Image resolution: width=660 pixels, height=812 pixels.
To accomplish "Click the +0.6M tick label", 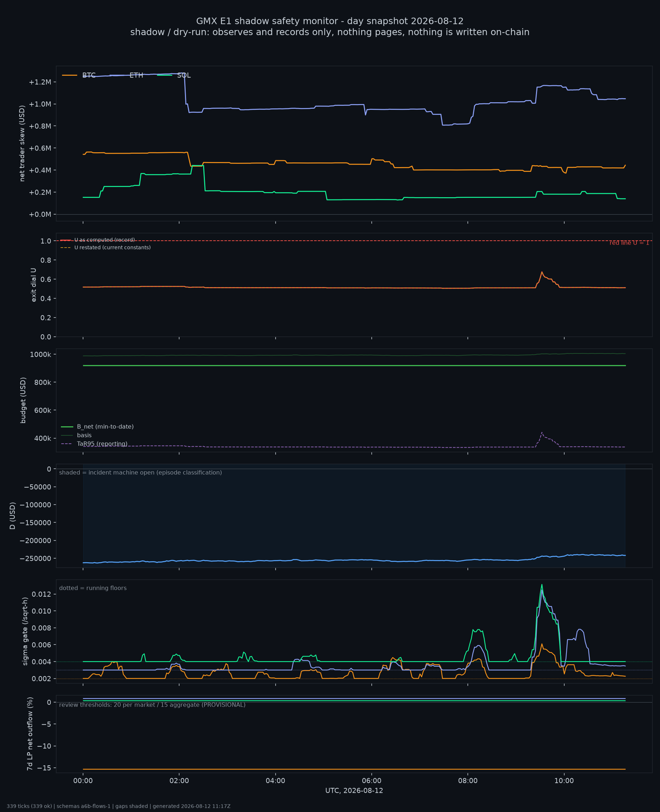I will pos(40,148).
